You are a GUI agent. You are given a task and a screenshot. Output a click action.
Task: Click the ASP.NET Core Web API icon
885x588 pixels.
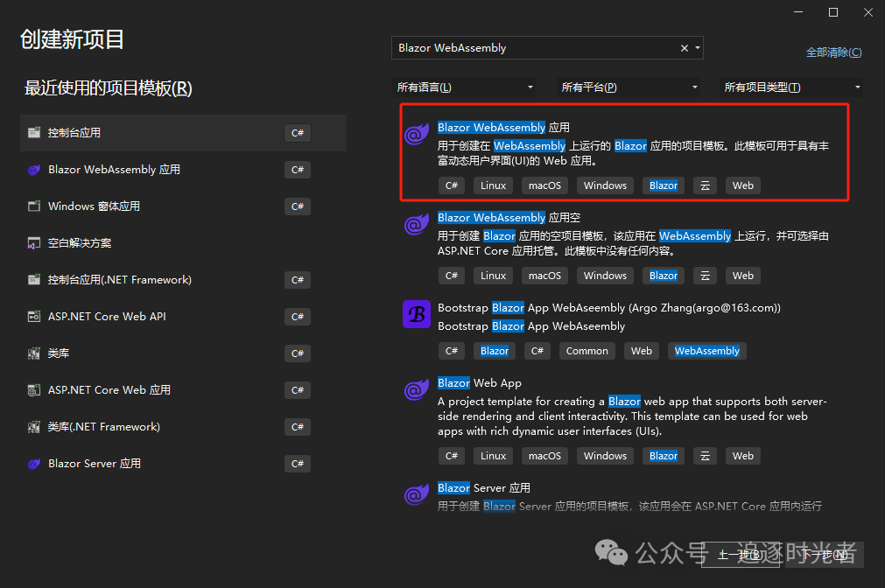(x=34, y=317)
